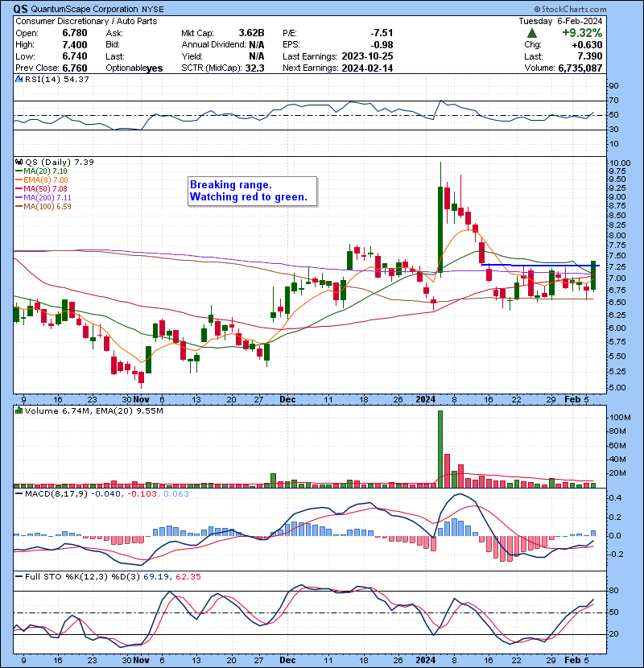
Task: Click the Volume value 6,735,087
Action: point(580,68)
